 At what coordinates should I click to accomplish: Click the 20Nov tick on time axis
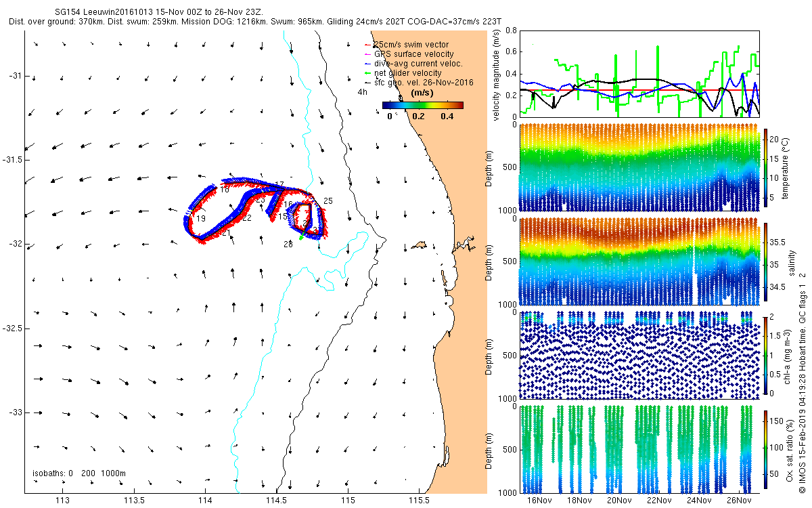click(619, 500)
